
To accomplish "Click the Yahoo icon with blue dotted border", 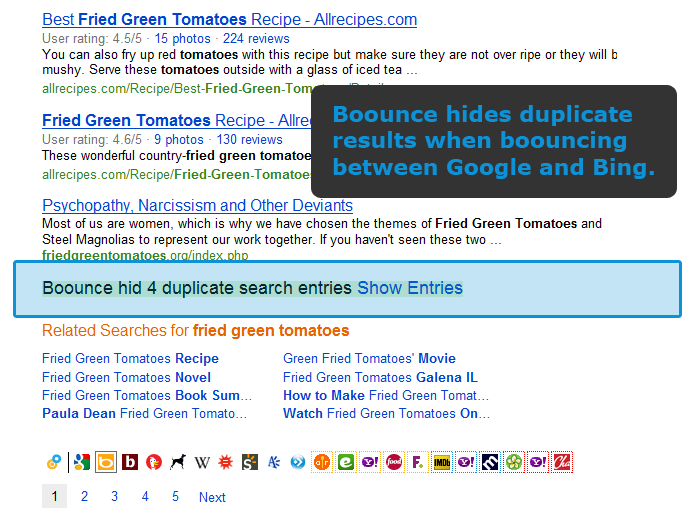I will 466,462.
